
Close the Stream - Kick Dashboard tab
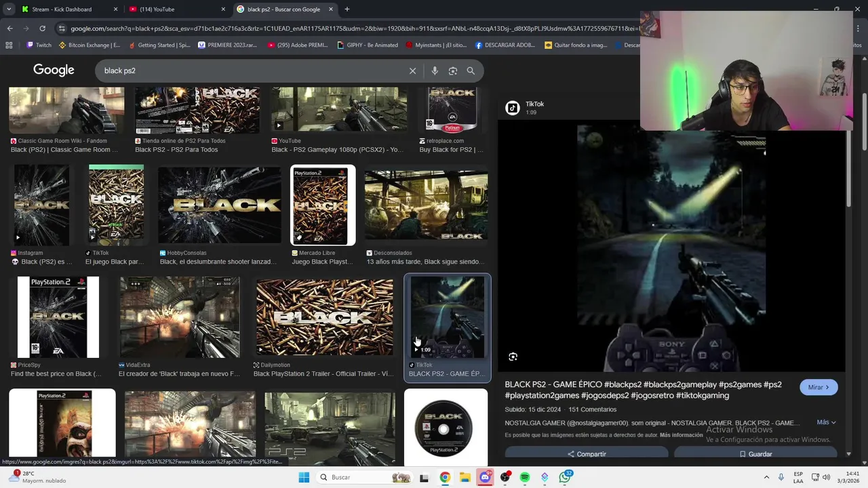pos(115,9)
